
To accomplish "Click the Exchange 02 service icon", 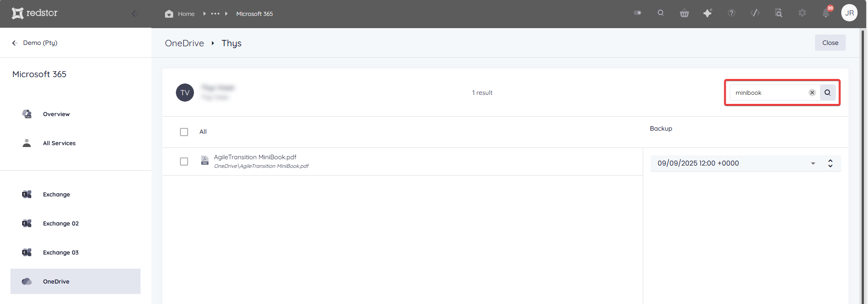I will tap(27, 223).
